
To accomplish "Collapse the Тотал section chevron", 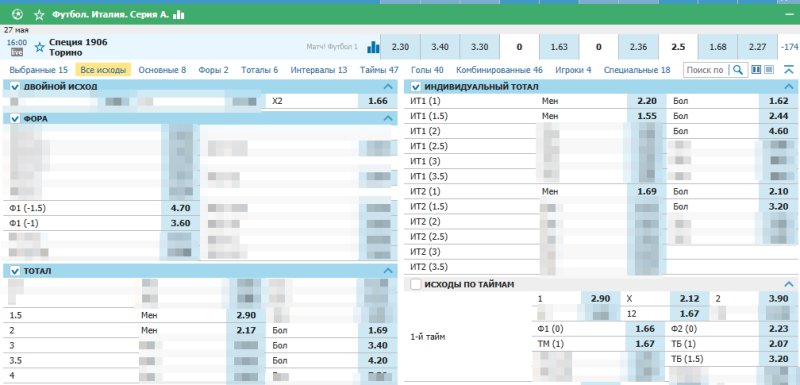I will pyautogui.click(x=388, y=270).
